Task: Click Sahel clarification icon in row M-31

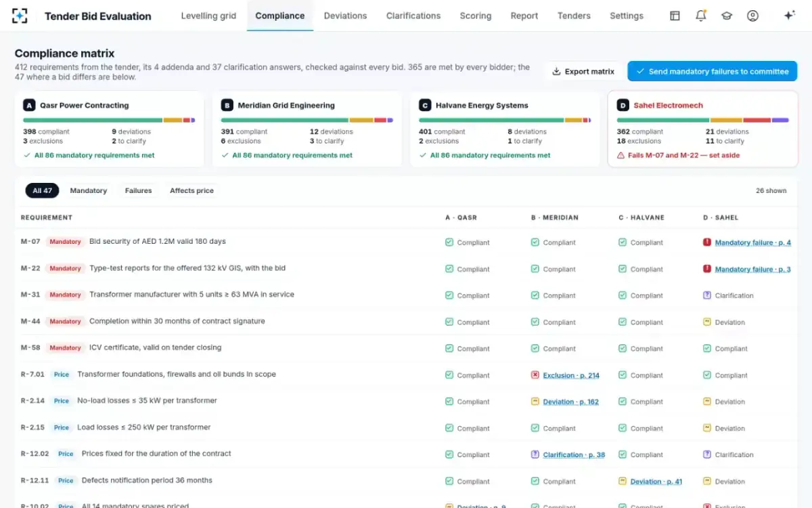Action: click(707, 295)
